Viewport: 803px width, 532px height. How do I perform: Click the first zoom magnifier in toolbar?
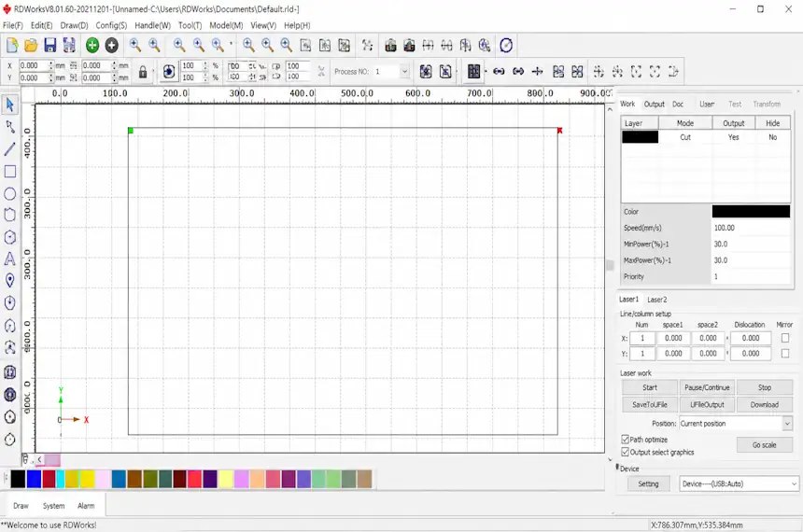135,46
